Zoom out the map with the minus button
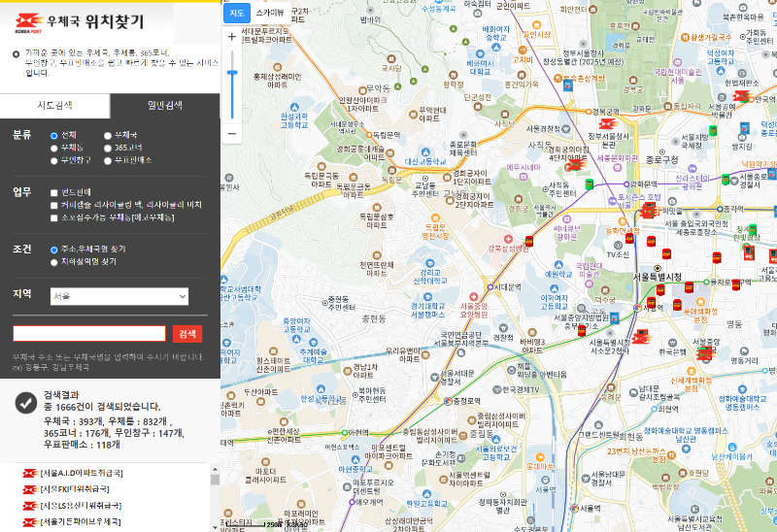The image size is (777, 532). [x=231, y=133]
